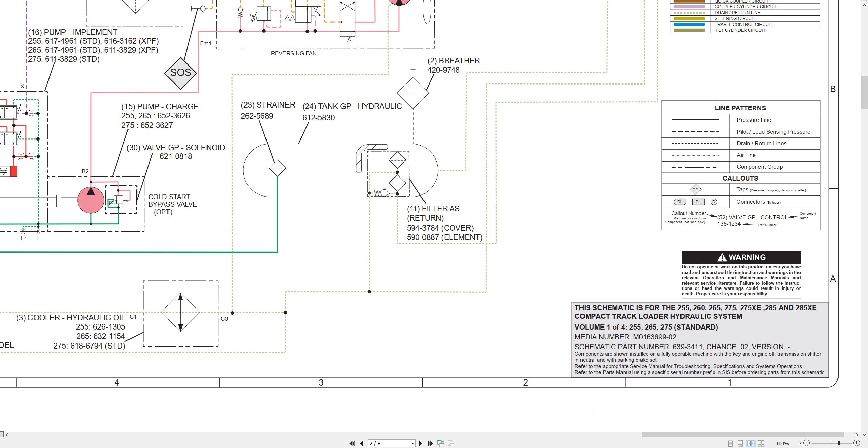Screen dimensions: 868x448
Task: Click the 'REVERSING FAN' label
Action: click(294, 53)
